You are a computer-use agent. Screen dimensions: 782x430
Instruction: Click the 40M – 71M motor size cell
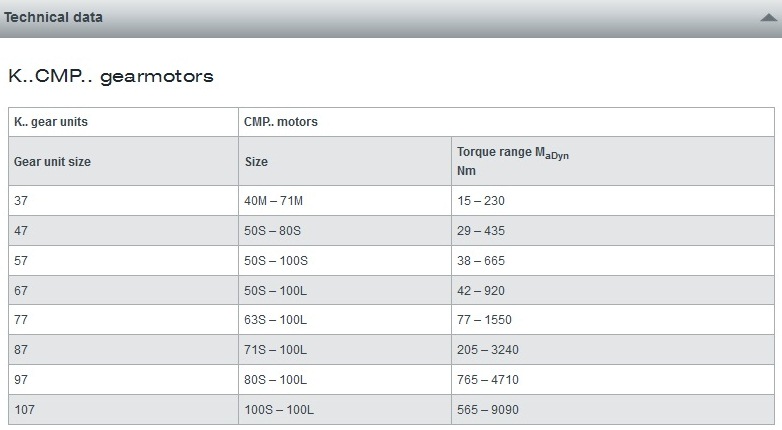pos(274,201)
